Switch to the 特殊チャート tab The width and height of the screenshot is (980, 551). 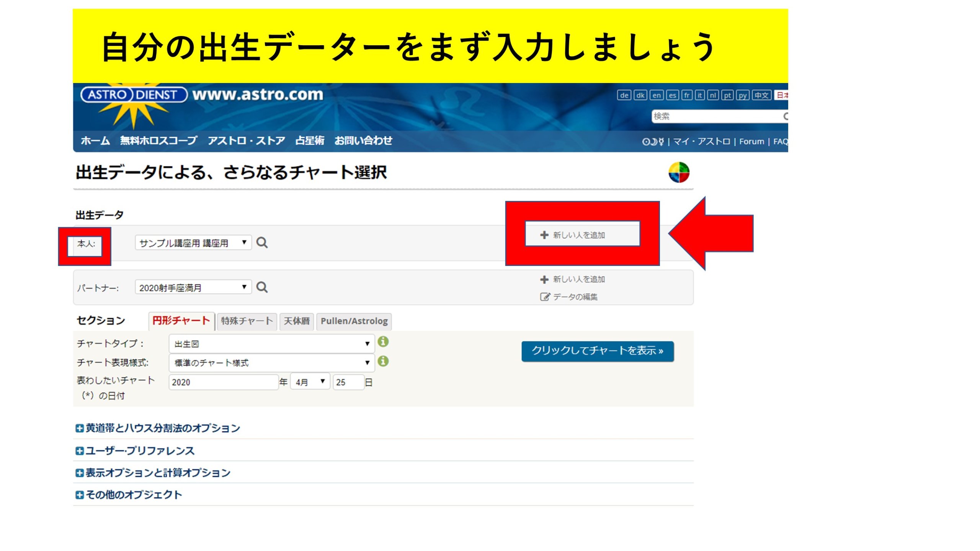pyautogui.click(x=247, y=321)
